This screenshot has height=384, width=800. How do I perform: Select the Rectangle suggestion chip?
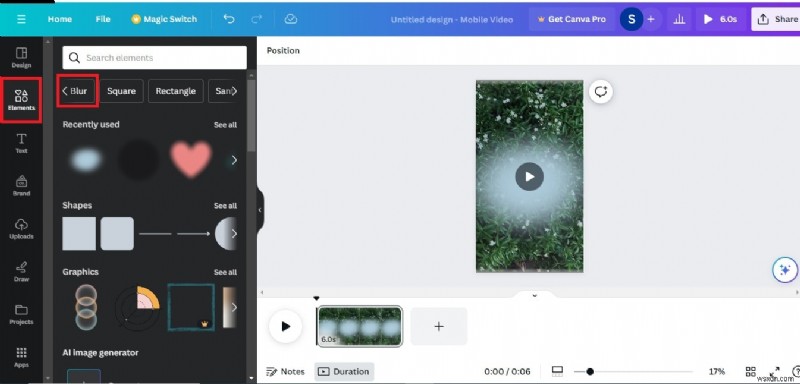[176, 91]
